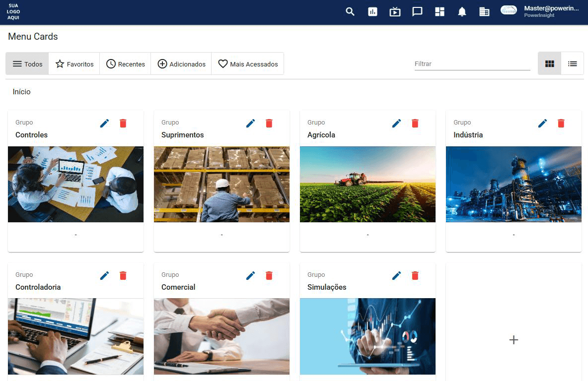Click the cloud profile avatar
The image size is (588, 381).
[x=509, y=10]
